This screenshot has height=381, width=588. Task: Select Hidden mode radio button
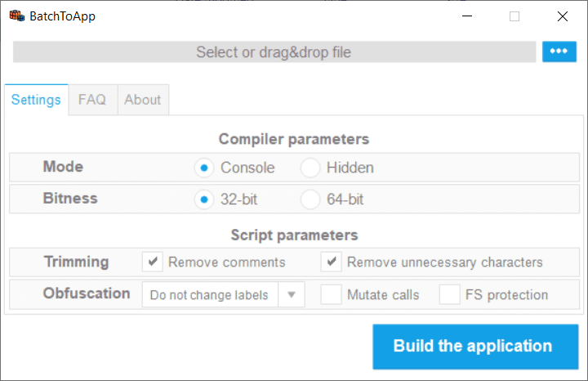[x=310, y=168]
